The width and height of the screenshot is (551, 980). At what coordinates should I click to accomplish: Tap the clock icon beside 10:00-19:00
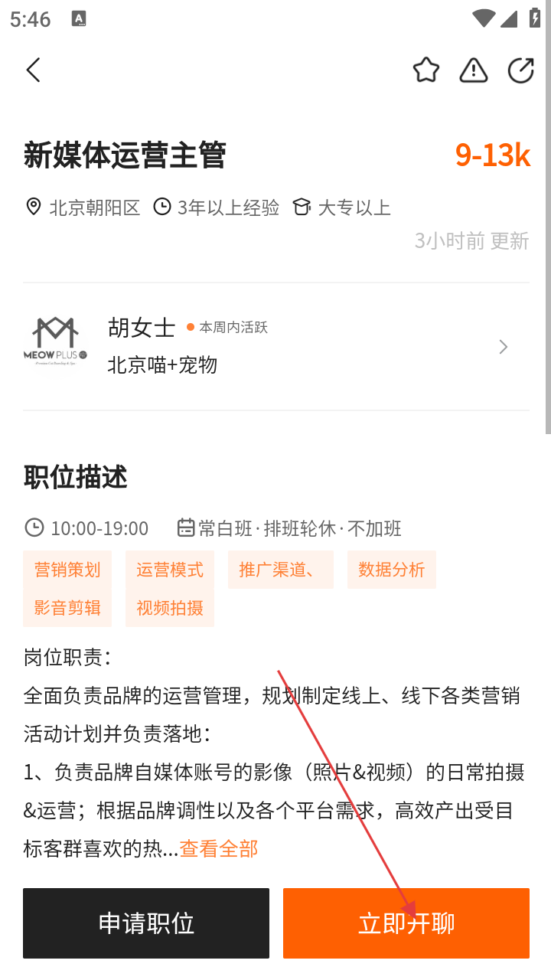34,528
